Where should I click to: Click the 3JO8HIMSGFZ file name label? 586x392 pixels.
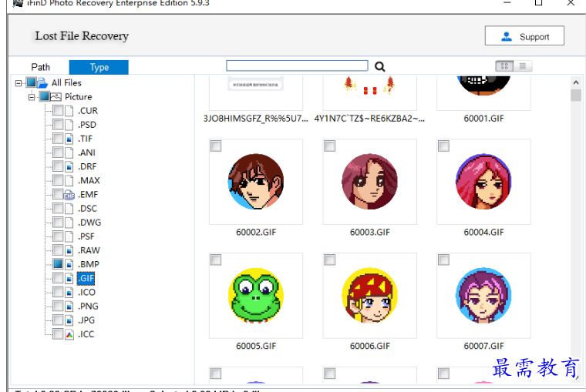(x=256, y=119)
